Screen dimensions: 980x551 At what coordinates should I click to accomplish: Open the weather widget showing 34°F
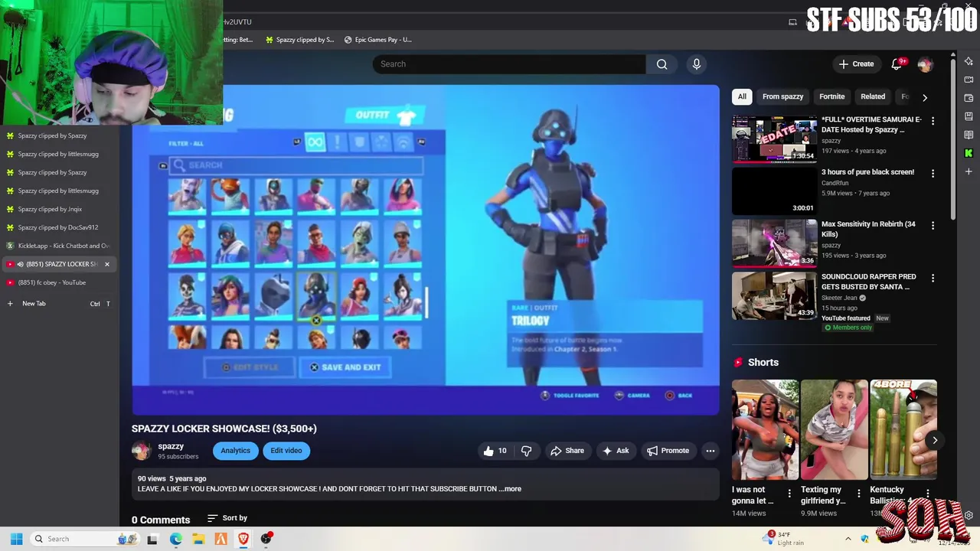pyautogui.click(x=785, y=539)
